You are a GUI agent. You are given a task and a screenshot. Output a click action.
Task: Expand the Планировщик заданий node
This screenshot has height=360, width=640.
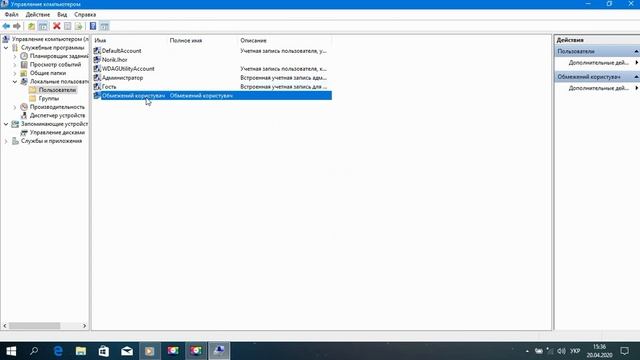(15, 56)
